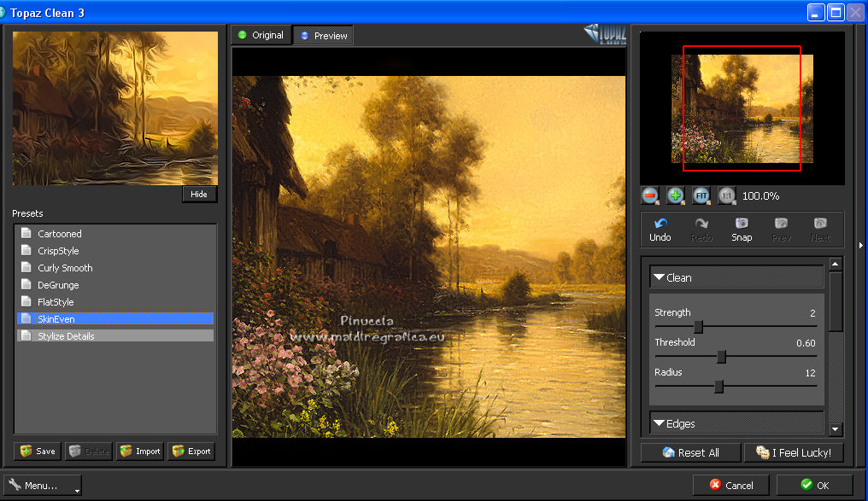868x501 pixels.
Task: Save the current preset
Action: (x=38, y=451)
